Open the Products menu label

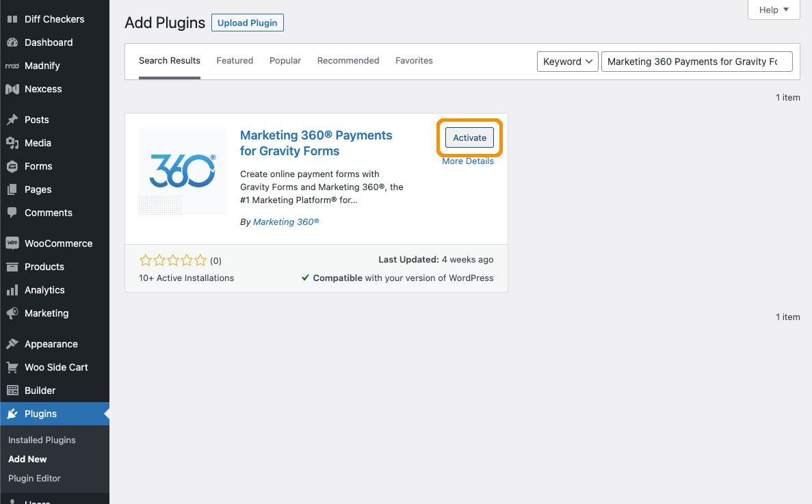click(x=44, y=267)
